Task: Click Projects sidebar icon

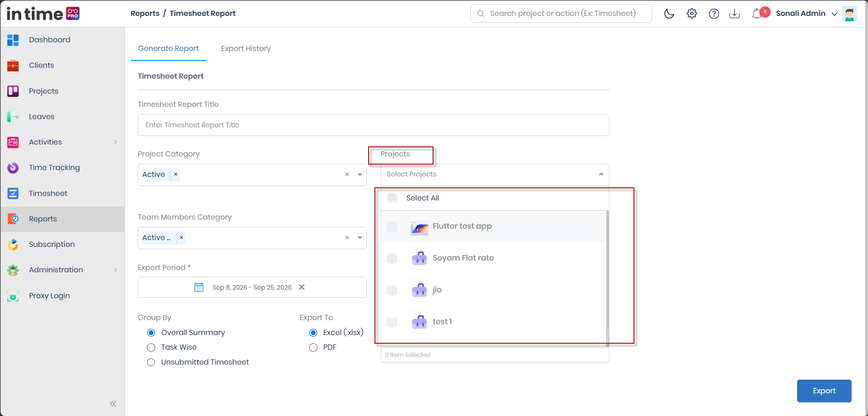Action: pos(13,91)
